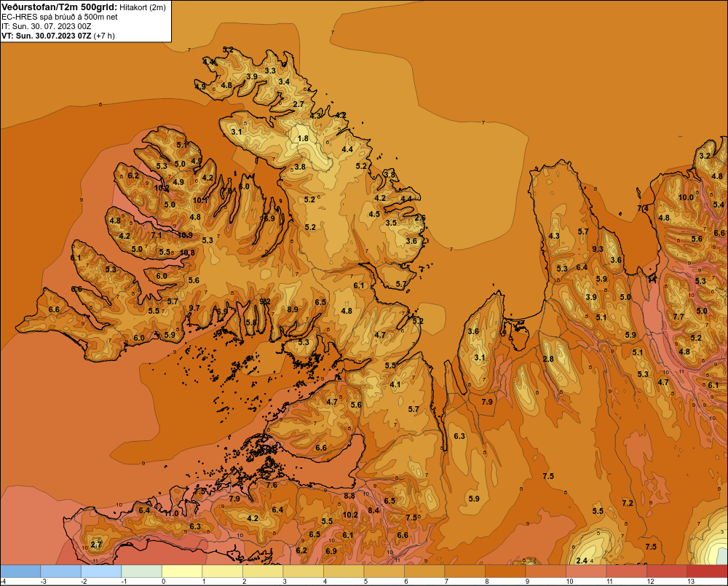The image size is (728, 586).
Task: Select the legend swatch between 1 and 2
Action: click(x=222, y=571)
